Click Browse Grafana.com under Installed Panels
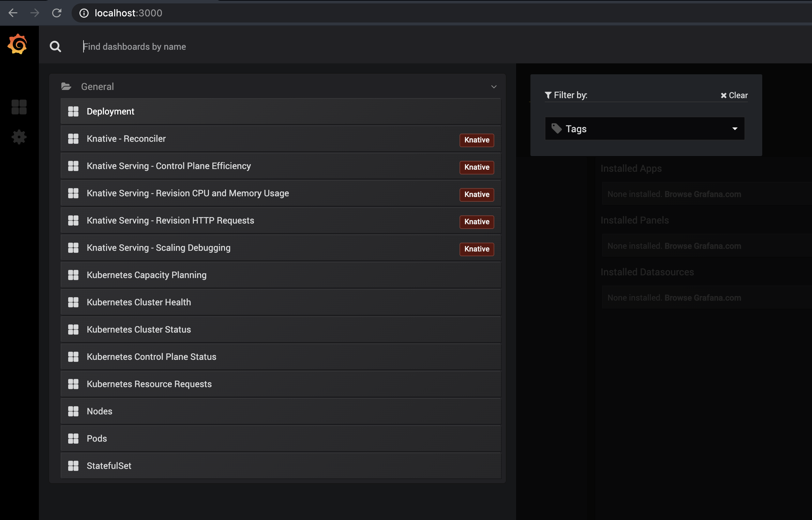The image size is (812, 520). pos(703,246)
